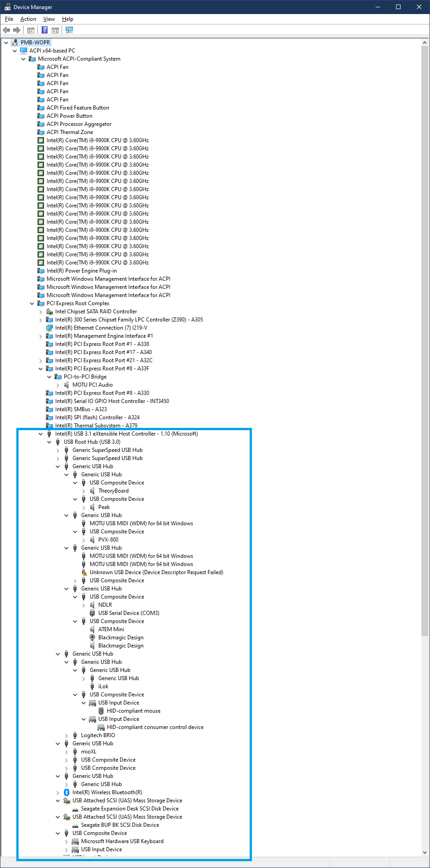The image size is (430, 868).
Task: Collapse PCI Express Root Port #8 - A33F
Action: [40, 369]
